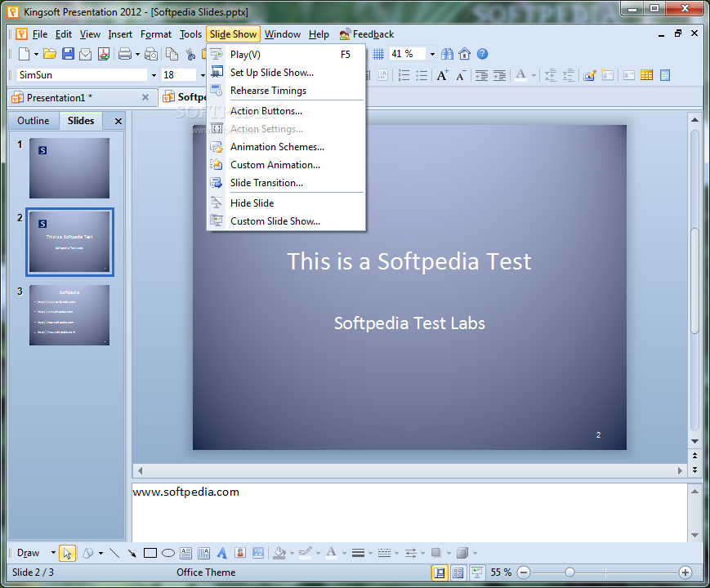Insert a horizontal text box
This screenshot has width=710, height=588.
185,553
